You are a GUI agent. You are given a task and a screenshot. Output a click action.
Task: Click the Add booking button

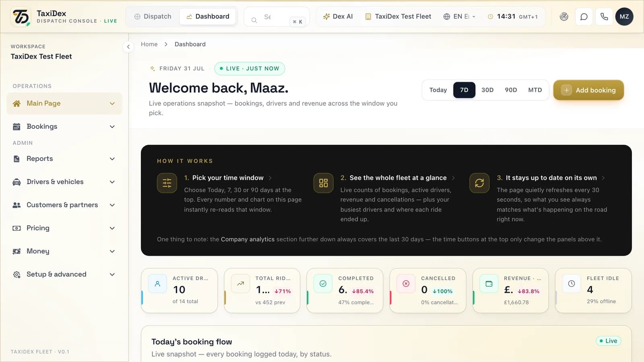(x=588, y=90)
